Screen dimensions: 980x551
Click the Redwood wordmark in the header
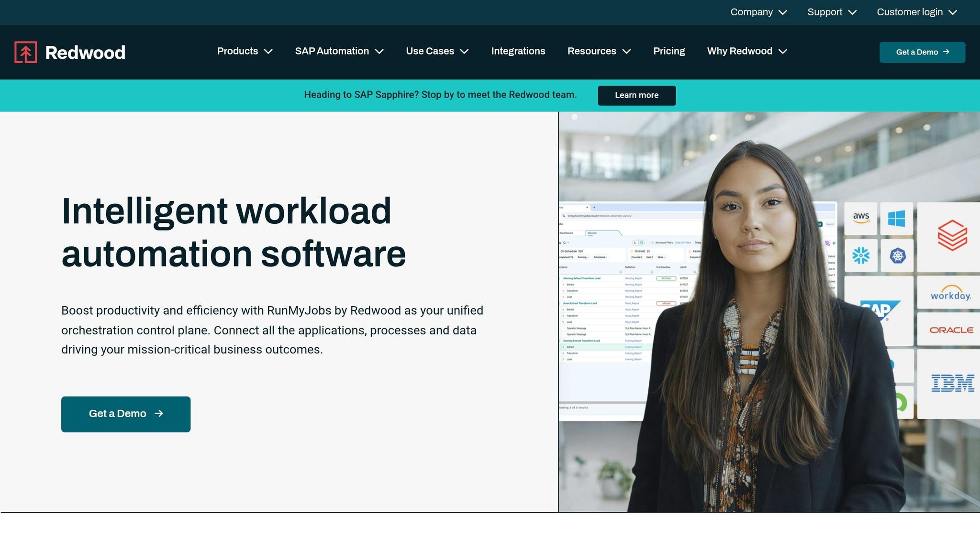pyautogui.click(x=85, y=53)
